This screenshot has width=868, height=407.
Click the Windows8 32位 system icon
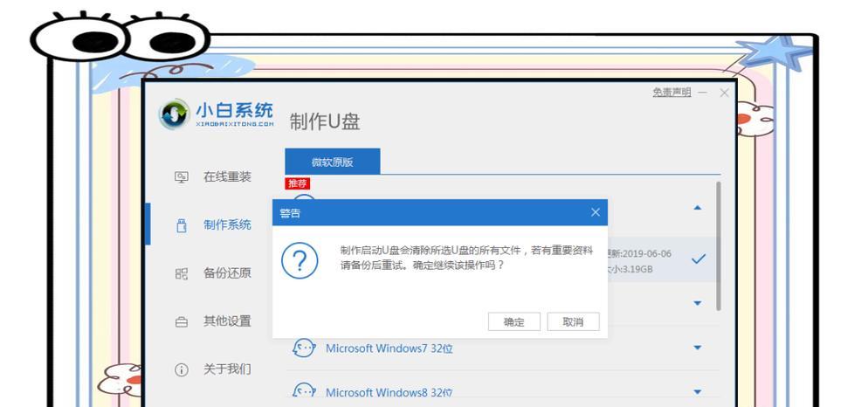click(x=303, y=391)
